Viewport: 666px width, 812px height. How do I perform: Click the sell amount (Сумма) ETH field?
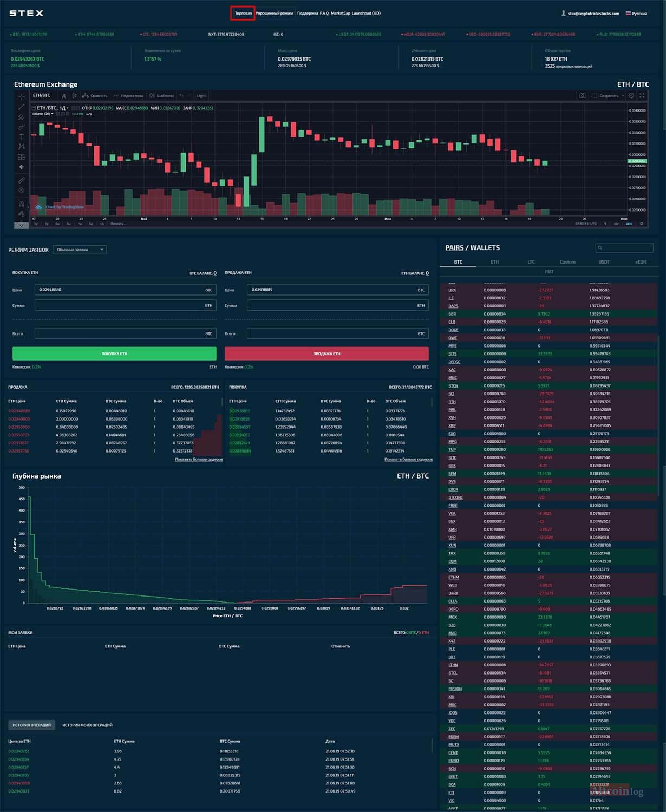coord(337,306)
